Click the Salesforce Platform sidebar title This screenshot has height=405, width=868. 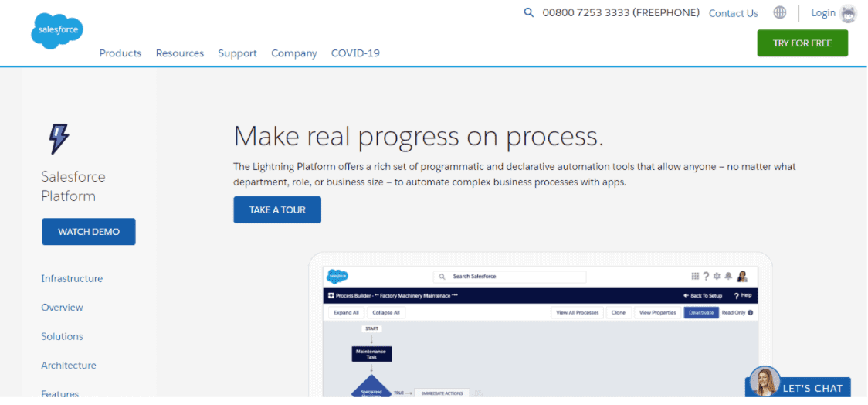pos(73,186)
